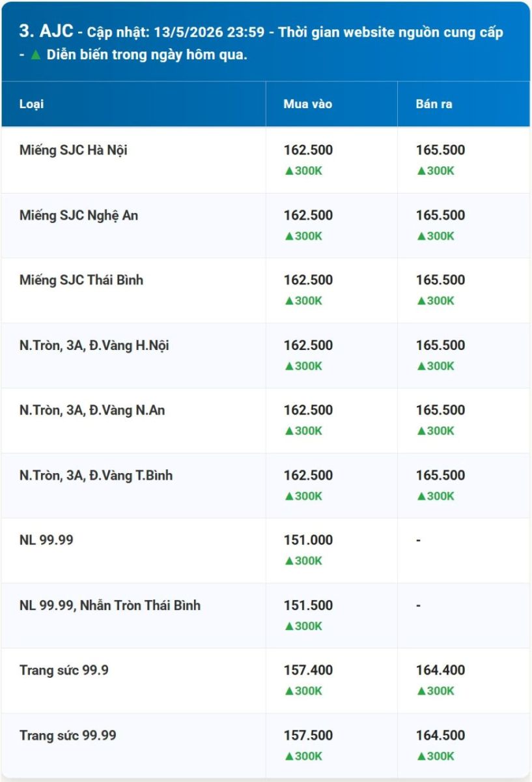This screenshot has height=782, width=532.
Task: Select the Miếng SJC Hà Nội row label
Action: point(74,150)
